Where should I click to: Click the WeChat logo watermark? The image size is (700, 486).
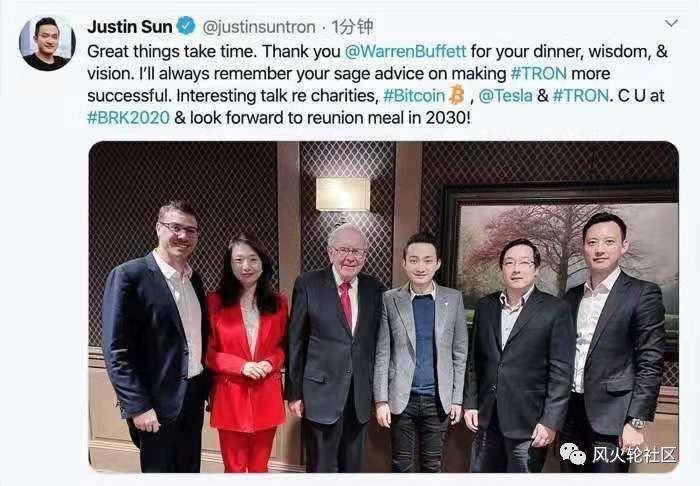point(573,454)
